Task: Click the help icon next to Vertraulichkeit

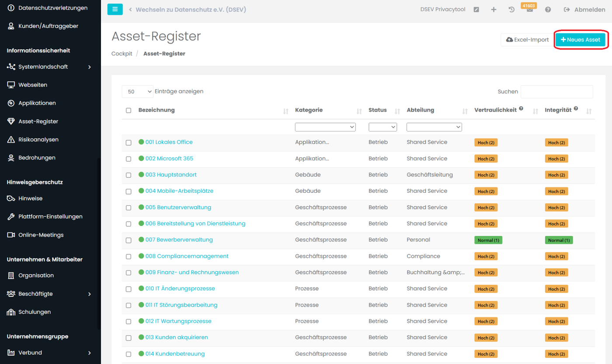Action: point(521,109)
